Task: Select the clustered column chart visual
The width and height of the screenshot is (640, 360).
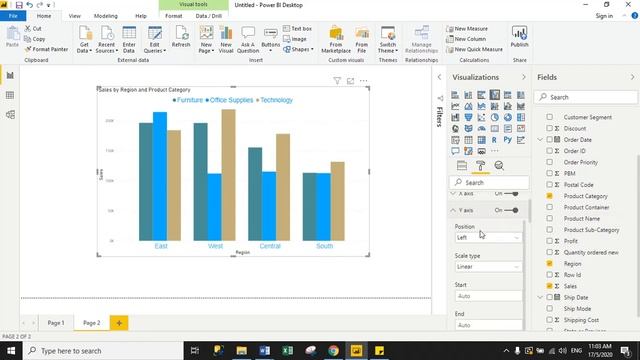Action: click(495, 95)
